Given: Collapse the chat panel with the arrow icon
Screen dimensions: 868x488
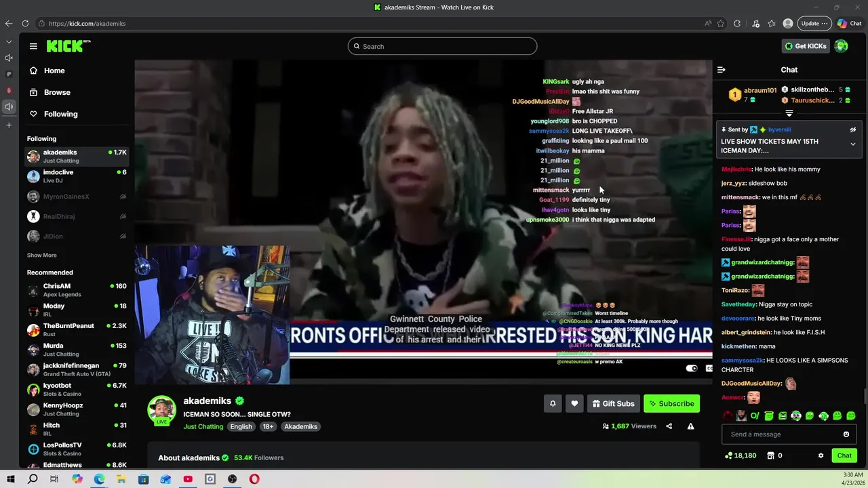Looking at the screenshot, I should click(721, 70).
